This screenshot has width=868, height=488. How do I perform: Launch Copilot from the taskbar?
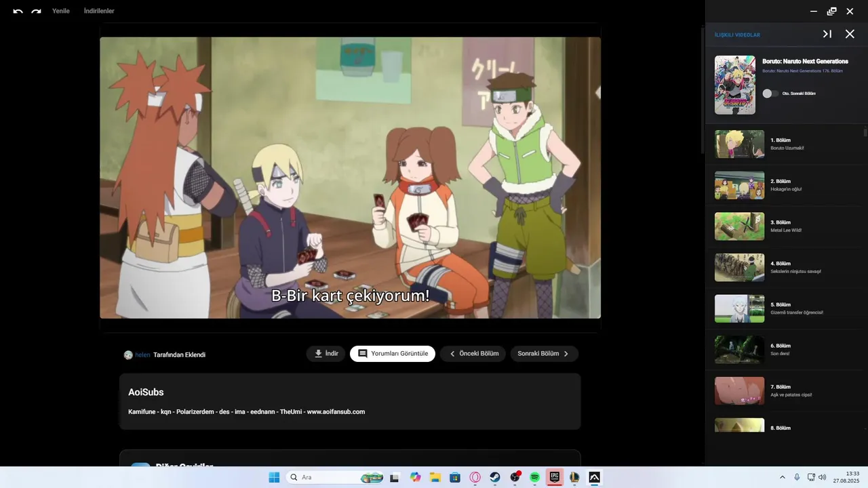[x=416, y=477]
